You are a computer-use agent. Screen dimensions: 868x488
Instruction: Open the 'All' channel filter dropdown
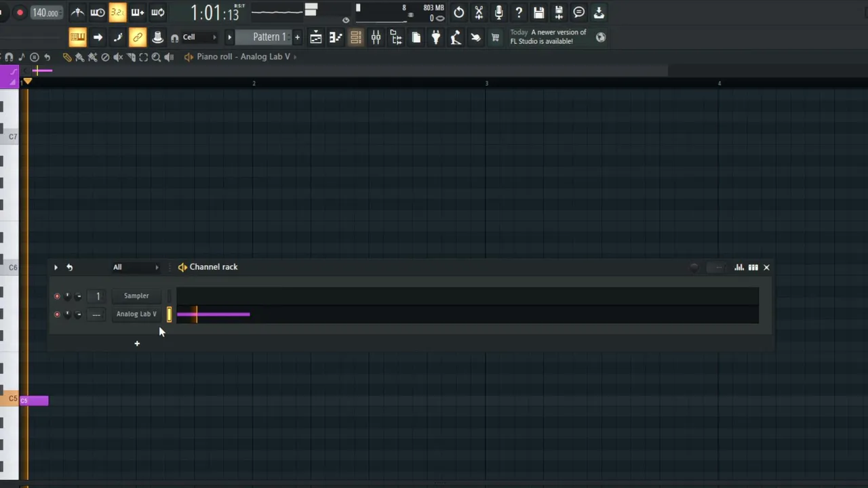pyautogui.click(x=136, y=267)
